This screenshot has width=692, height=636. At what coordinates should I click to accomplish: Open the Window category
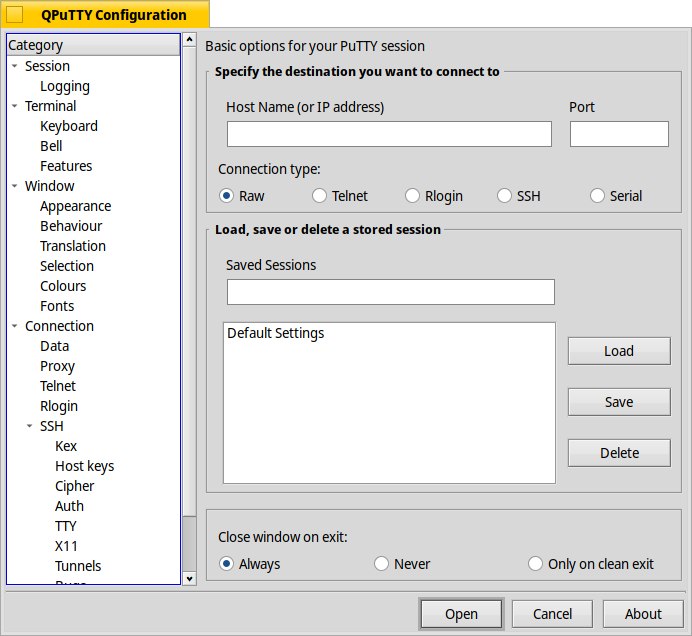point(49,186)
